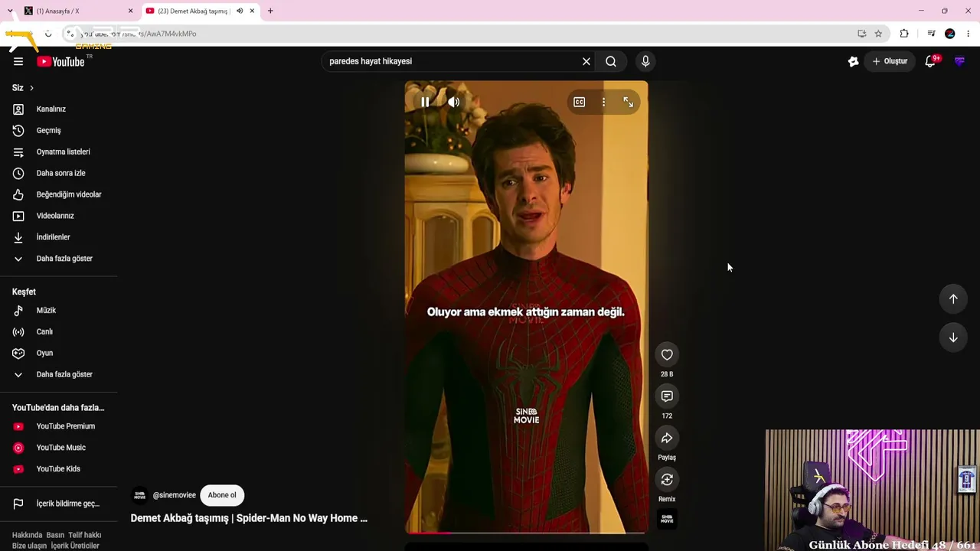Click the Bize ulaşın footer link
The height and width of the screenshot is (551, 980).
pos(29,546)
